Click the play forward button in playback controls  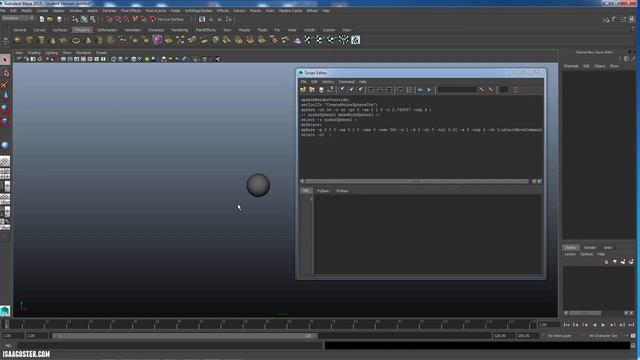tap(603, 325)
